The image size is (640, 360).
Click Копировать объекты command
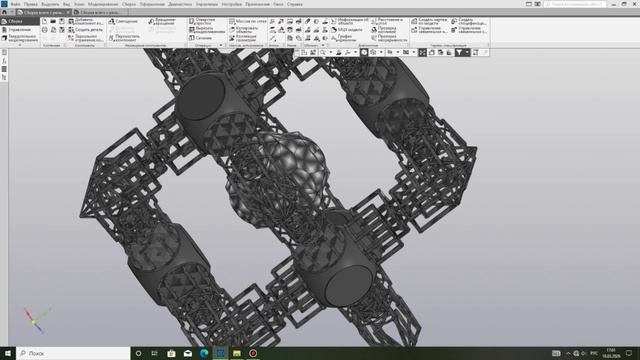coord(244,30)
